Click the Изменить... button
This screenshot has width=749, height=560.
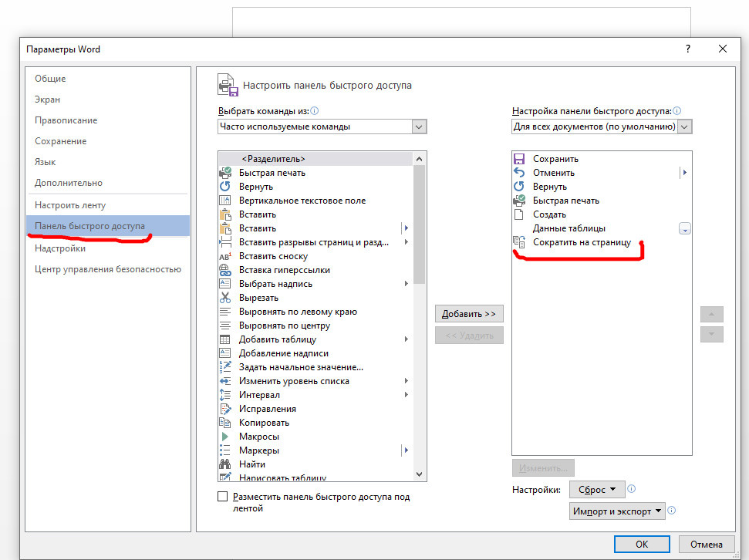tap(543, 468)
